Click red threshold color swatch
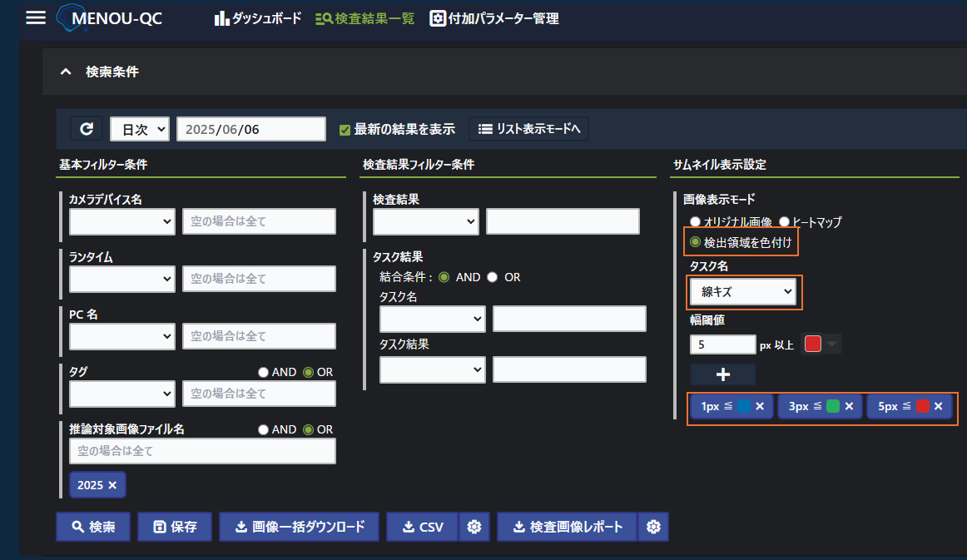 point(813,344)
